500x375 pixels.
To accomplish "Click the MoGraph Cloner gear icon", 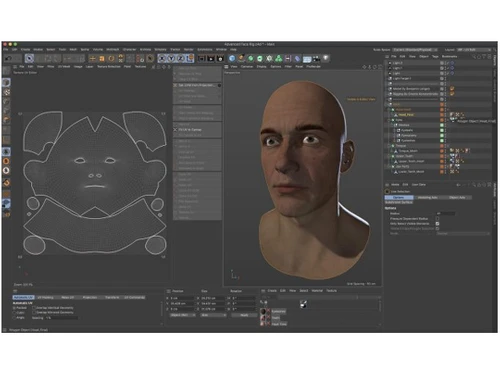I will pyautogui.click(x=269, y=59).
